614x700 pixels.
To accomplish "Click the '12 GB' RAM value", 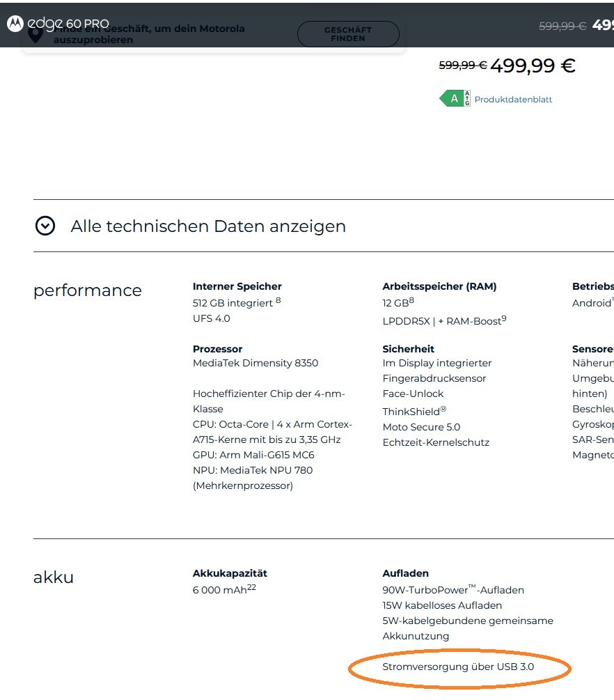I will (395, 303).
